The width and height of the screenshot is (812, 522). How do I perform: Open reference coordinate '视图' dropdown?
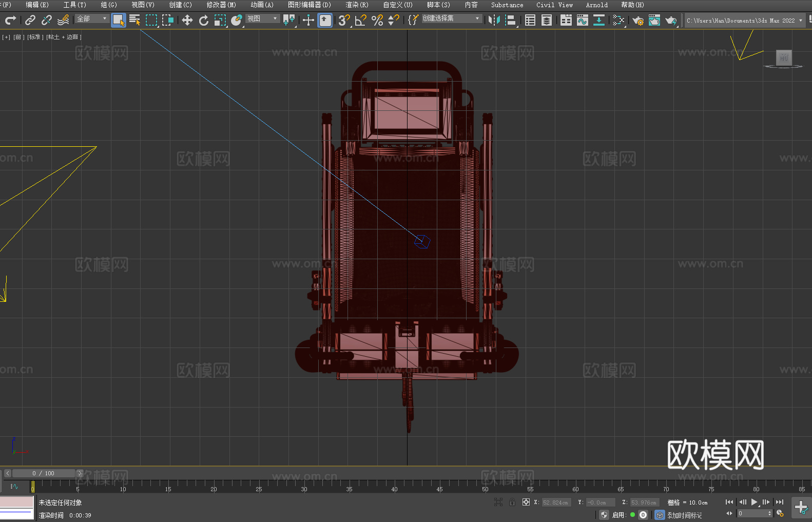(x=262, y=18)
